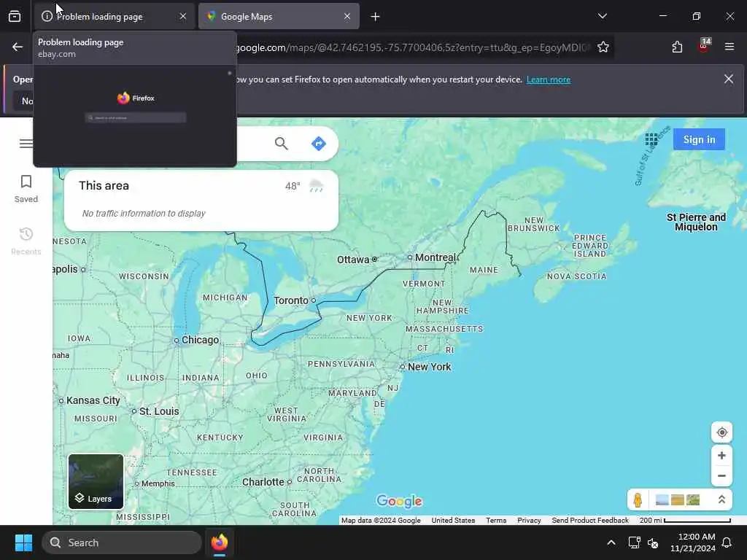Click the Memphis city label
Screen dimensions: 747x560
(158, 483)
